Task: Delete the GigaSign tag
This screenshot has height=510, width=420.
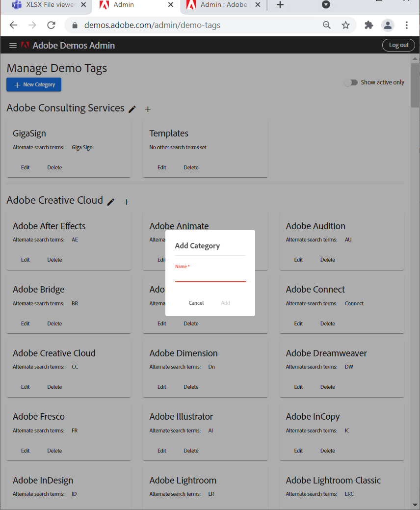Action: 54,167
